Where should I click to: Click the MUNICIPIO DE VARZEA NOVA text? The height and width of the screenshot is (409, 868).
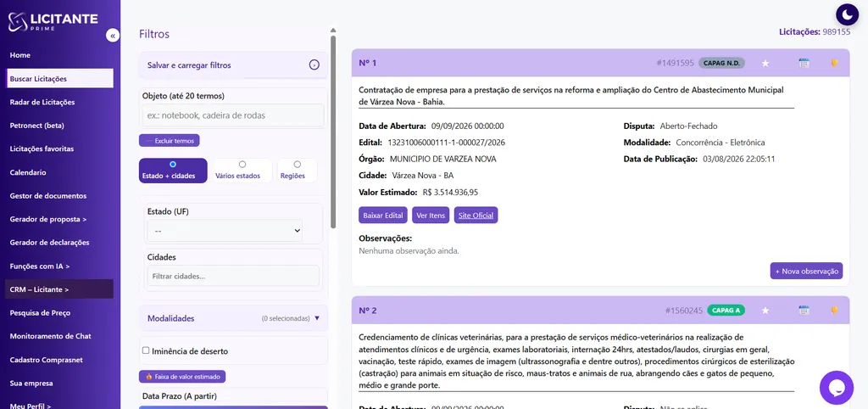click(x=442, y=159)
